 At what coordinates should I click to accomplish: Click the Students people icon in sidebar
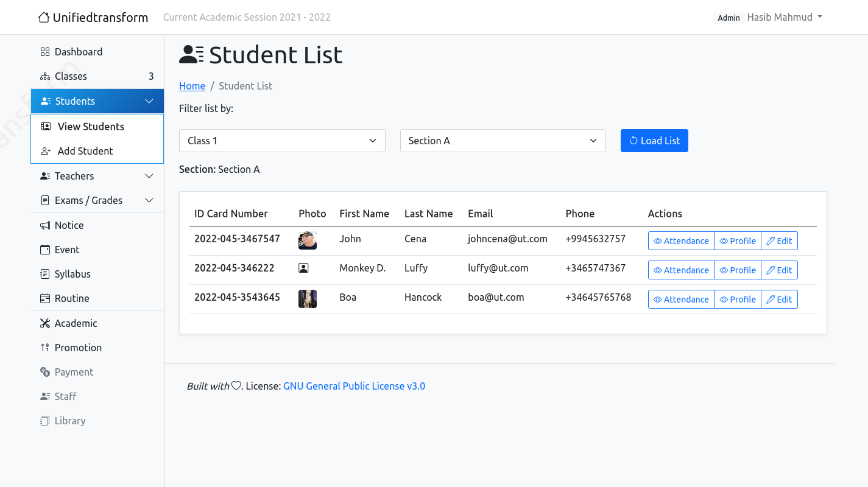point(46,101)
